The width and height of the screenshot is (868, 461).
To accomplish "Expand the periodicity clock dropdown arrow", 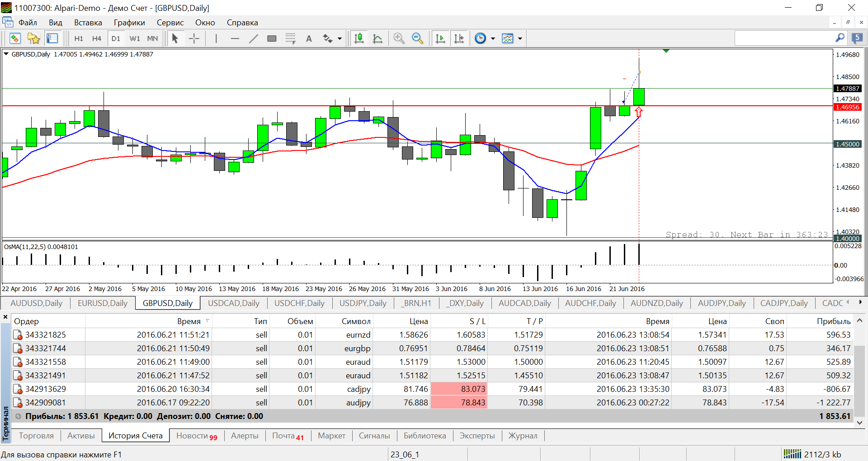I will (x=493, y=38).
